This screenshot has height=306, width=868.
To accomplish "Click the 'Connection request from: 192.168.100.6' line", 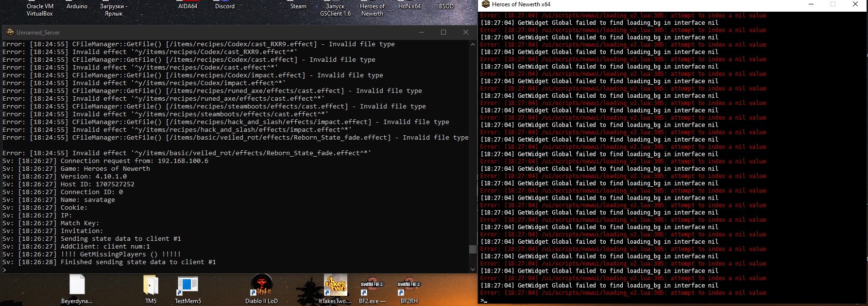I will coord(105,161).
